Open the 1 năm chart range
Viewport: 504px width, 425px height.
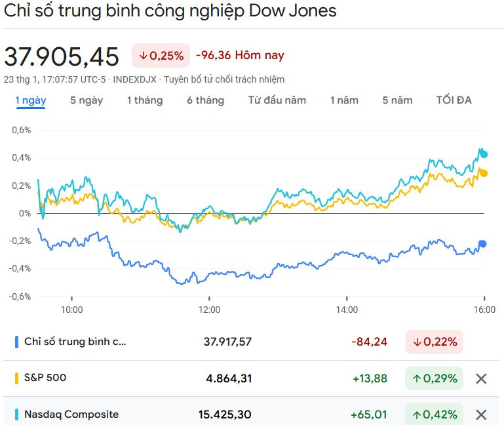[x=344, y=100]
